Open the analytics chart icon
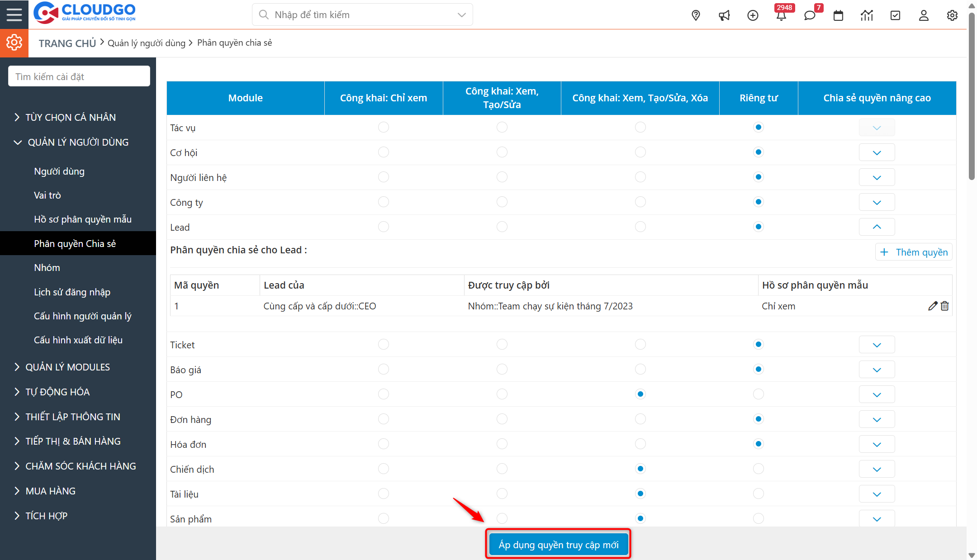The width and height of the screenshot is (977, 560). pyautogui.click(x=867, y=15)
